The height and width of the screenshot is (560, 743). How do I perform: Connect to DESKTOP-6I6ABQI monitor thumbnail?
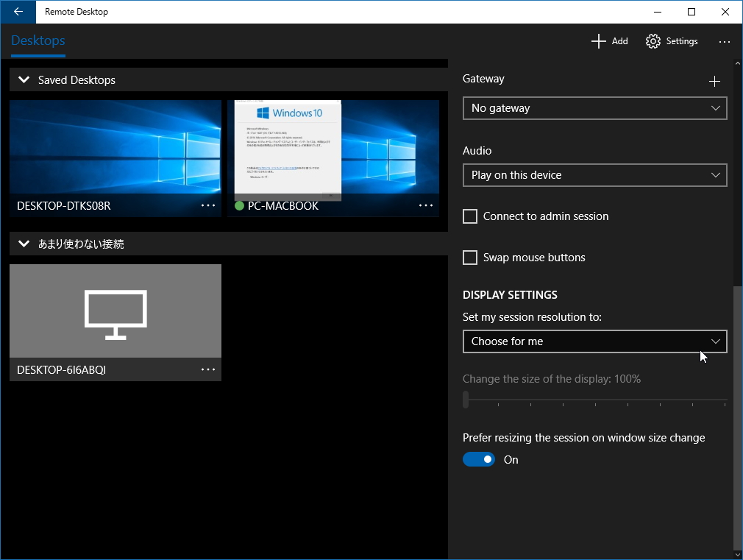click(x=115, y=311)
